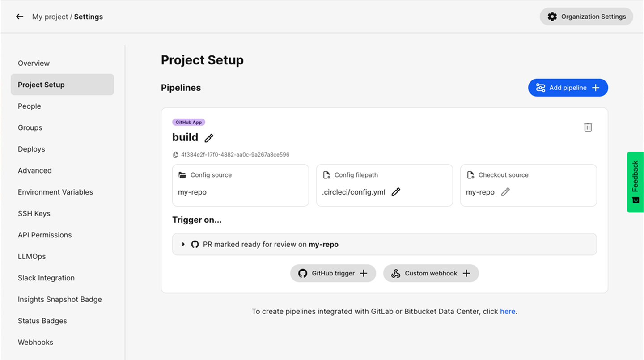Screen dimensions: 644x360
Task: Edit the checkout source pencil icon
Action: click(x=505, y=192)
